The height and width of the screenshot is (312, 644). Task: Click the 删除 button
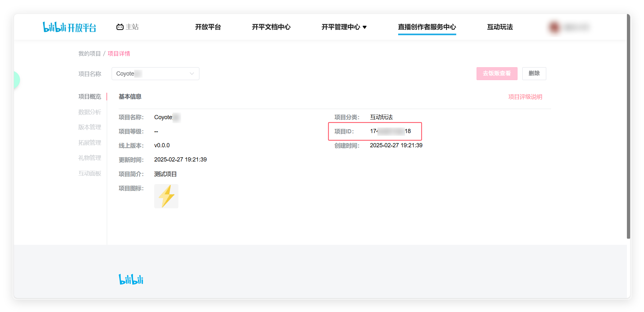534,74
